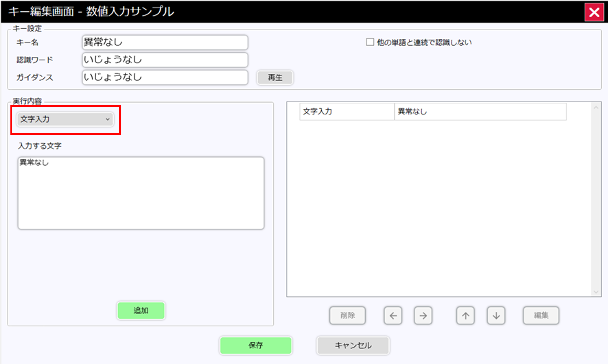Click the 編集 edit button
608x364 pixels.
(x=541, y=316)
